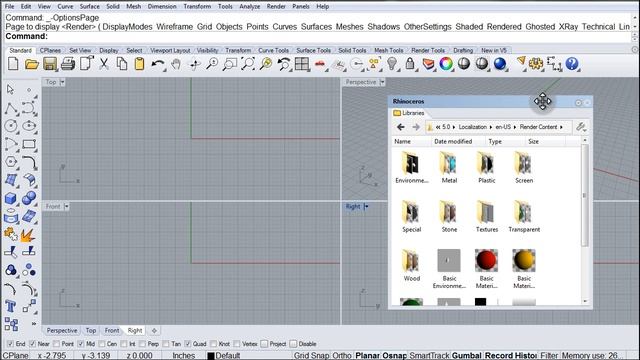Viewport: 640px width, 360px height.
Task: Open the libraries panel tools wrench dropdown
Action: (581, 127)
